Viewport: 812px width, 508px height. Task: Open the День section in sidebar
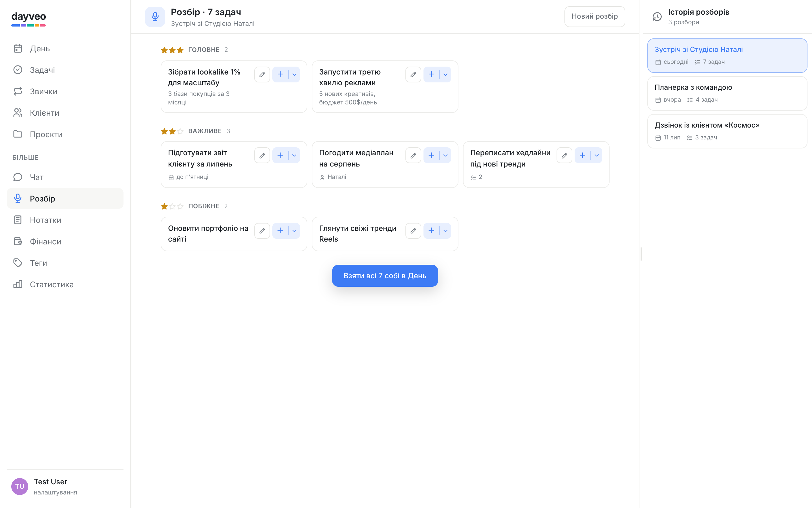click(65, 48)
